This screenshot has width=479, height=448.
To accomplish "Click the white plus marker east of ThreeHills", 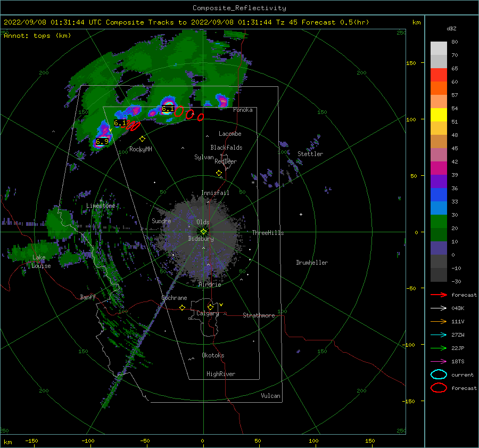I will 301,214.
